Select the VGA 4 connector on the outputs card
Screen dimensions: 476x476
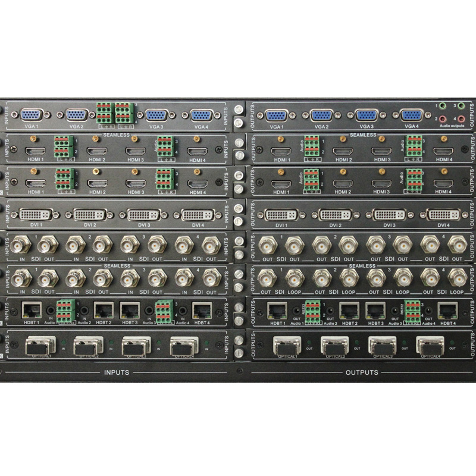[411, 115]
